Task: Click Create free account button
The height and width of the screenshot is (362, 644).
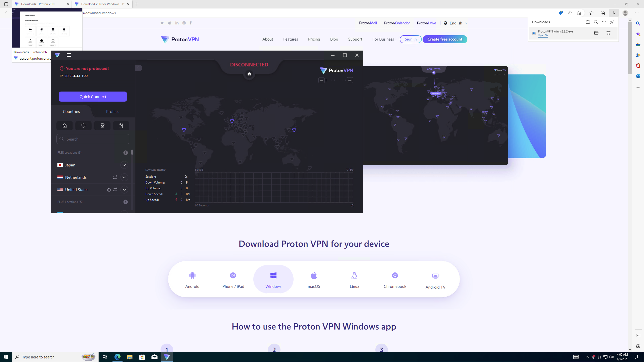Action: [445, 39]
